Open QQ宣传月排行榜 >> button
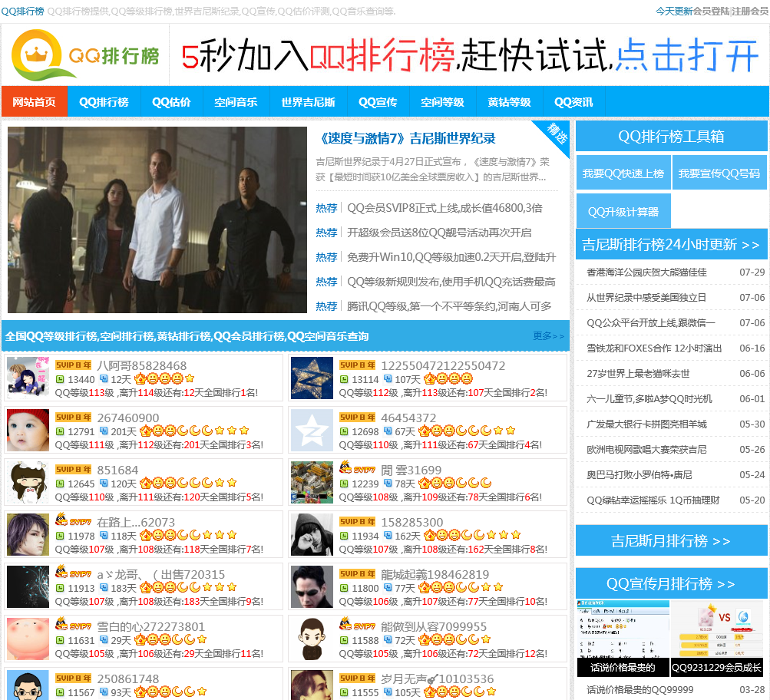The width and height of the screenshot is (770, 700). coord(671,583)
